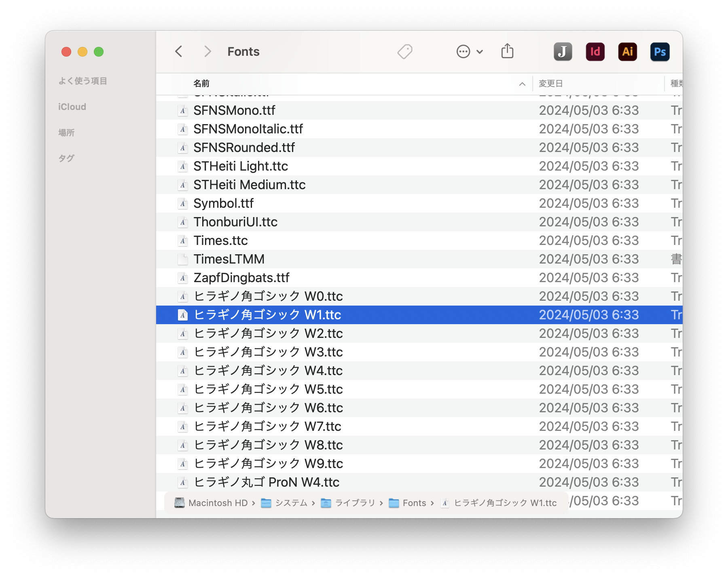Click the share icon in toolbar
The image size is (728, 578).
tap(507, 51)
